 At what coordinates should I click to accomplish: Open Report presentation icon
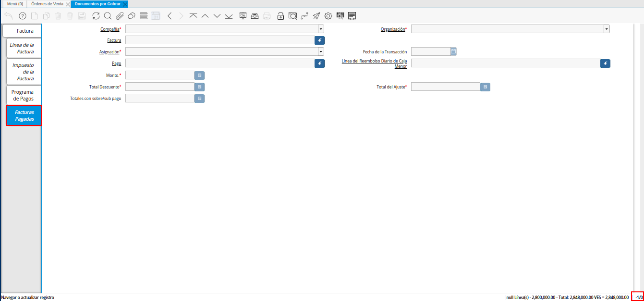(243, 16)
